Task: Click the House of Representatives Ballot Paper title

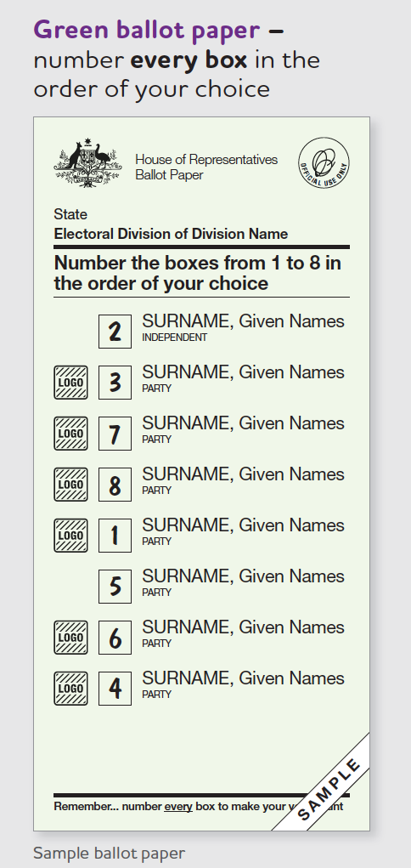Action: click(x=206, y=167)
